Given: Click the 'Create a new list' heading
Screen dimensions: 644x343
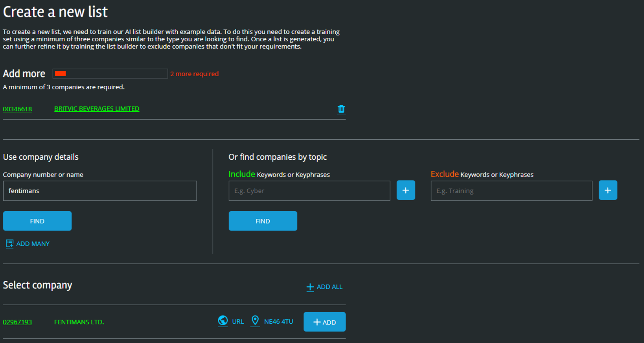Looking at the screenshot, I should tap(55, 12).
